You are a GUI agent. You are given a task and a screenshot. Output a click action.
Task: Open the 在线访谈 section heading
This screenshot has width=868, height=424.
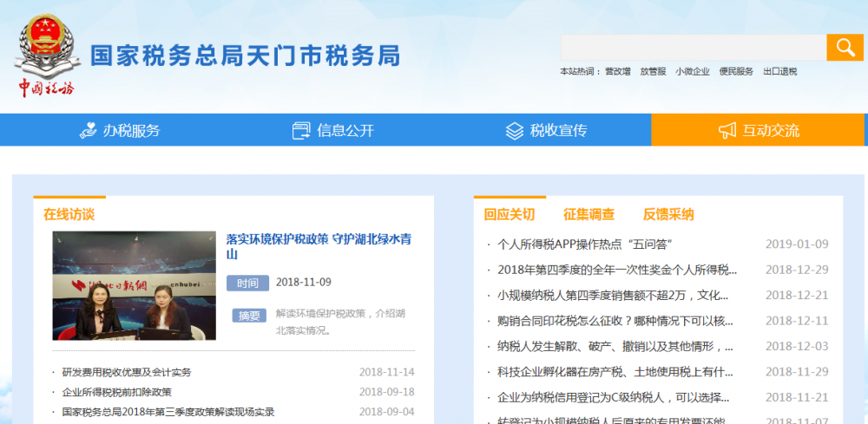click(69, 214)
